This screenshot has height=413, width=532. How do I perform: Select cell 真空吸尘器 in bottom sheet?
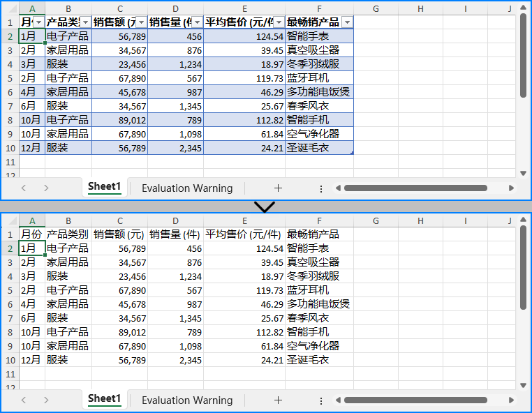click(319, 262)
